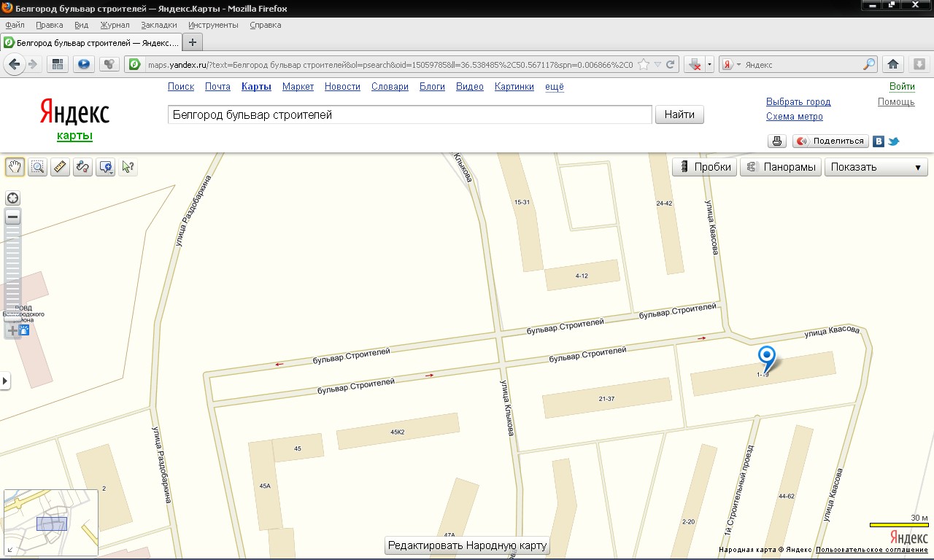Image resolution: width=934 pixels, height=560 pixels.
Task: Open the Новости link
Action: pos(342,86)
